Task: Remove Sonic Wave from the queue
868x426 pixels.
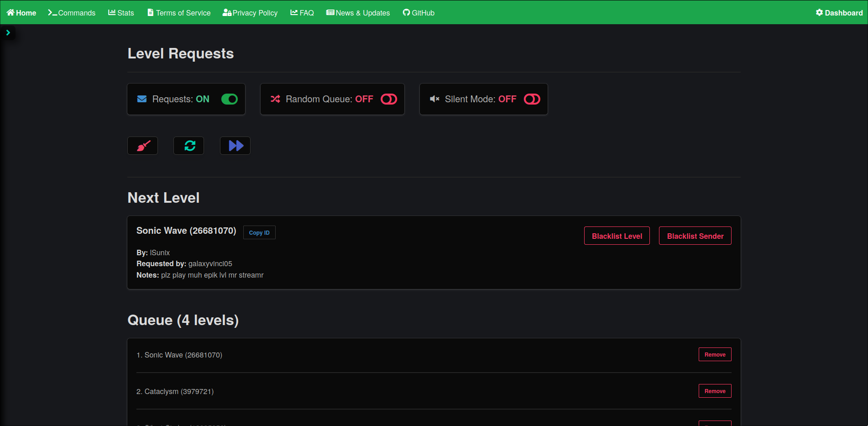Action: (x=715, y=355)
